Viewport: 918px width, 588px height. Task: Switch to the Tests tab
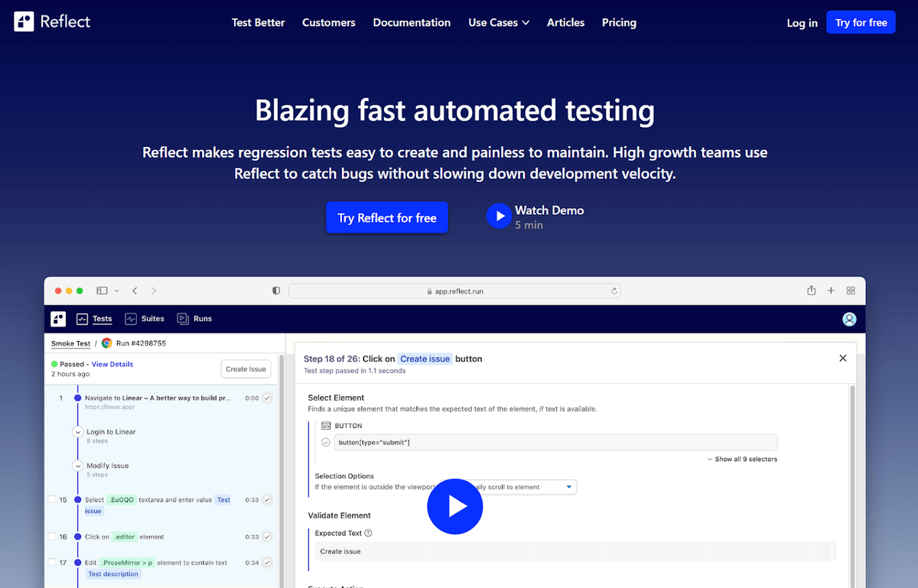click(x=94, y=319)
